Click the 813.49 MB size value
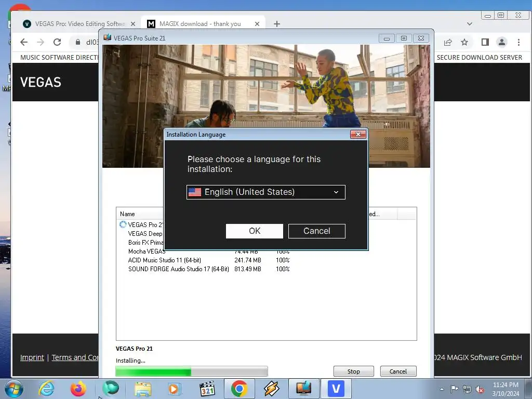Image resolution: width=532 pixels, height=399 pixels. [x=248, y=269]
